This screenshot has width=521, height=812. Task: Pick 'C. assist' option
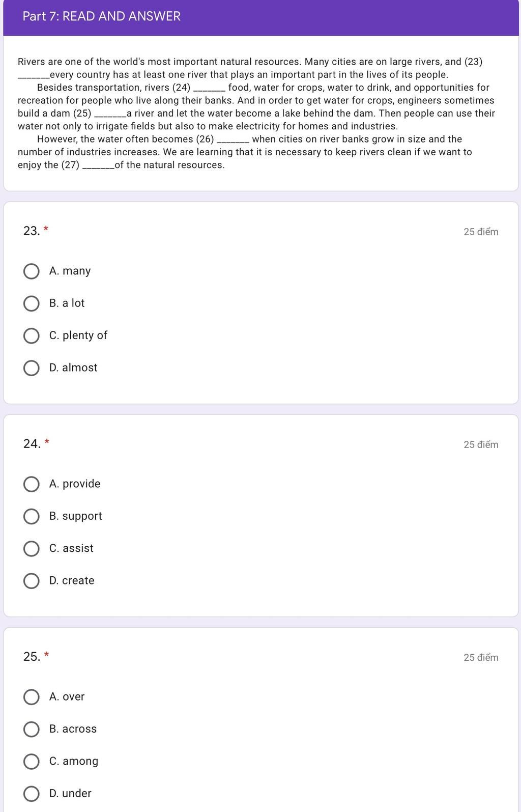32,549
